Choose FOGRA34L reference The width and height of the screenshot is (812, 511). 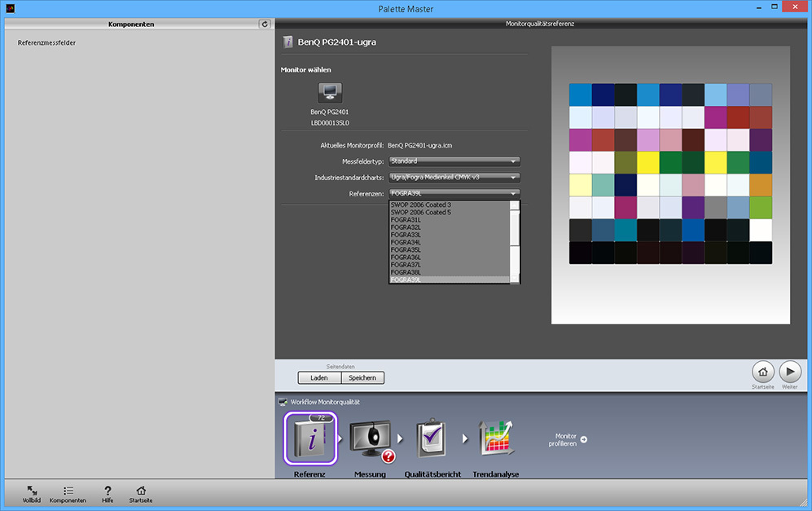[449, 243]
